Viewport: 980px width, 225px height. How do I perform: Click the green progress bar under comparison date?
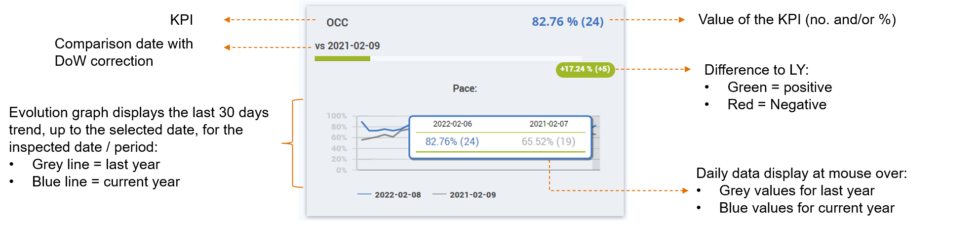(x=342, y=59)
